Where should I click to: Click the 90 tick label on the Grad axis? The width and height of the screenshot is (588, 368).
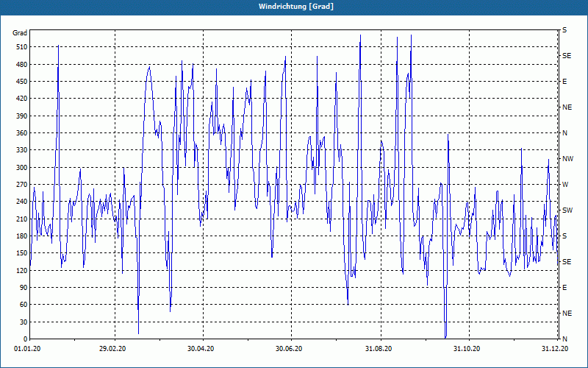tap(24, 288)
